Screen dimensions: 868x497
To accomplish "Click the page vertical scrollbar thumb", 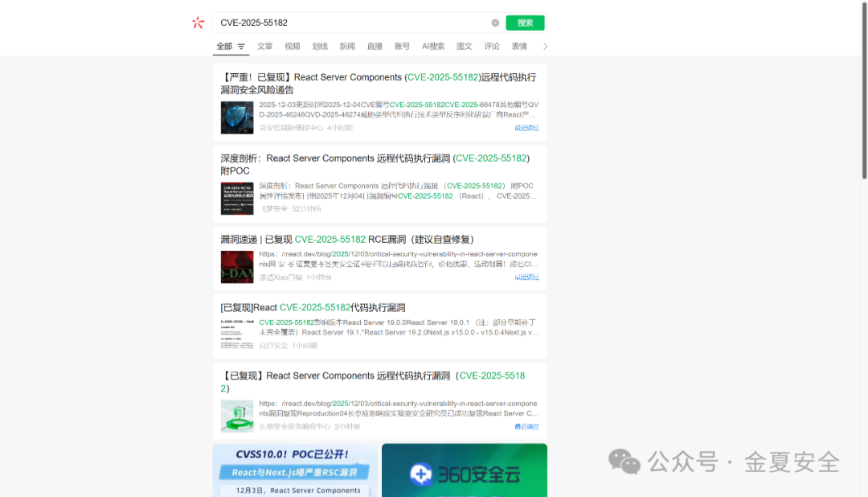I will 864,90.
